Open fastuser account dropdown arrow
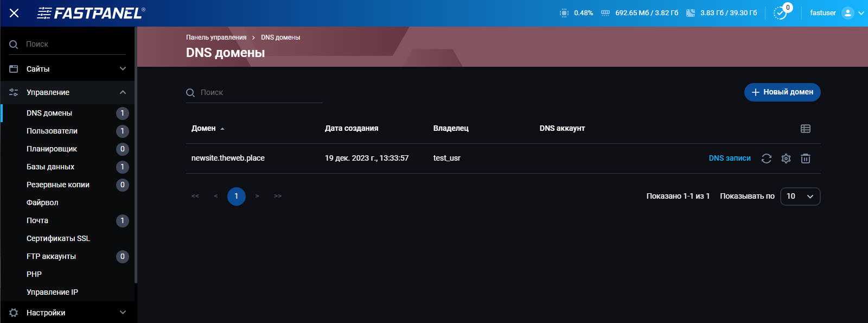Viewport: 868px width, 323px height. point(861,13)
